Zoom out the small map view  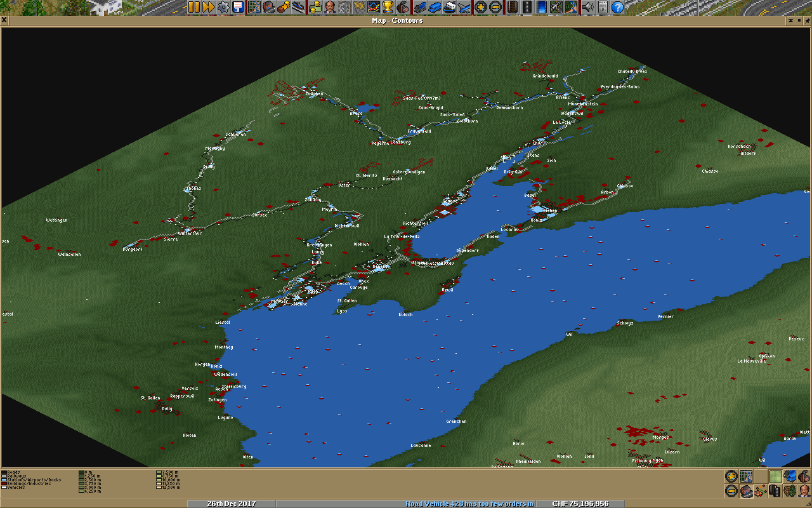click(x=731, y=491)
